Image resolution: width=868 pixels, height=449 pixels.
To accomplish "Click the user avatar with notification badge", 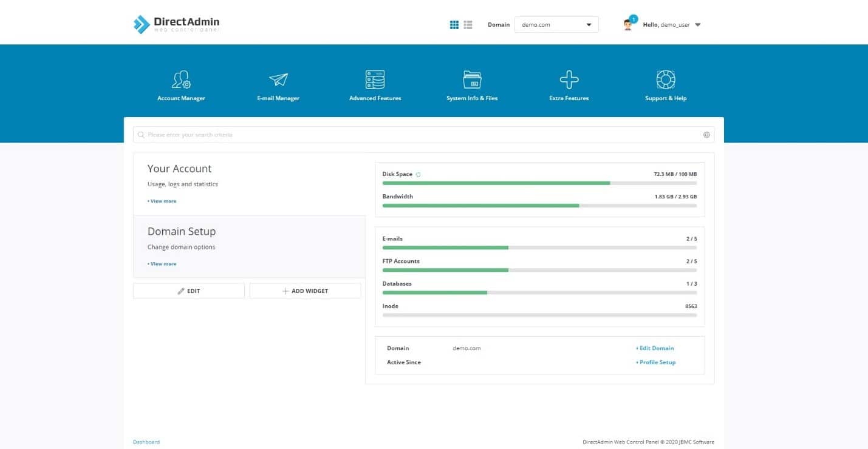I will coord(629,24).
